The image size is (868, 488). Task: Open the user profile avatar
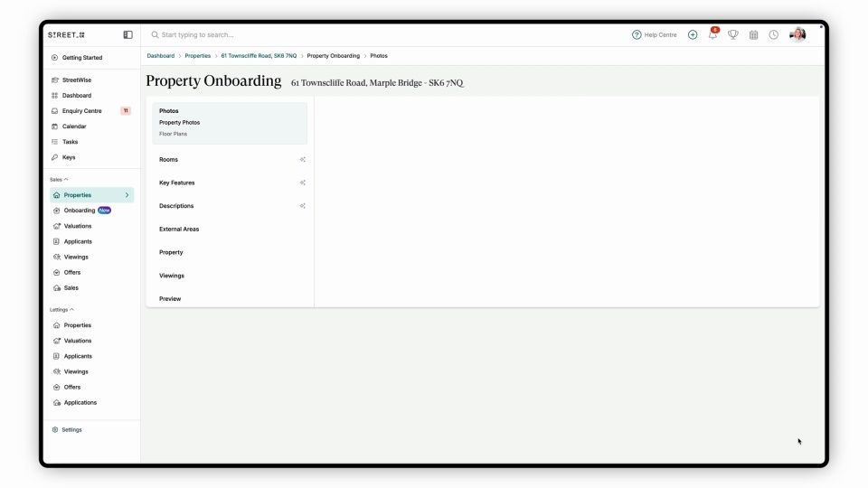[797, 34]
